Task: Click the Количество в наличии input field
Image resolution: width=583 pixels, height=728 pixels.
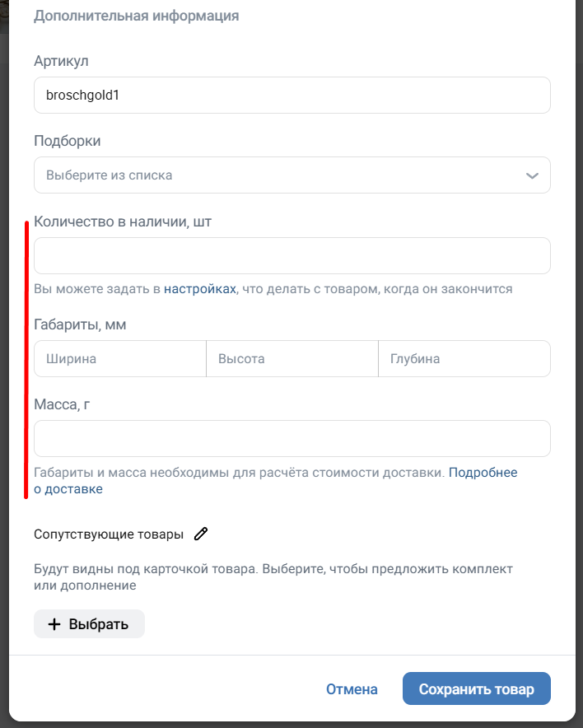Action: [x=291, y=256]
